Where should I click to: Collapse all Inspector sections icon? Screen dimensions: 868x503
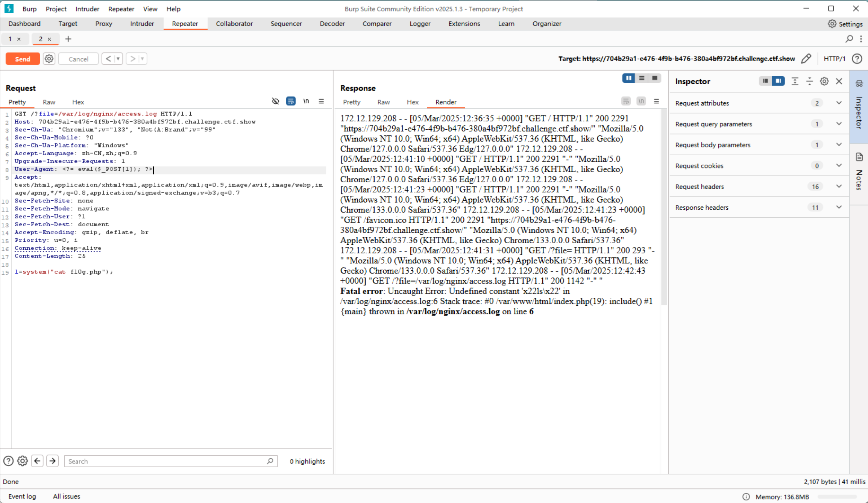click(x=809, y=81)
